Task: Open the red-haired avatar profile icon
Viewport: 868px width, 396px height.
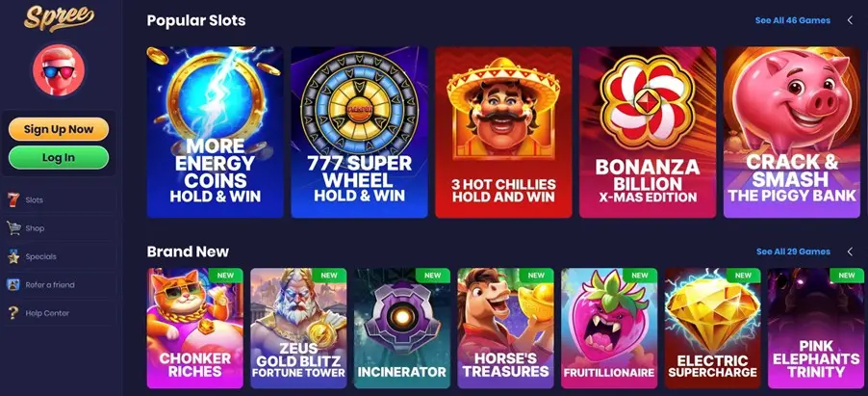Action: 59,70
